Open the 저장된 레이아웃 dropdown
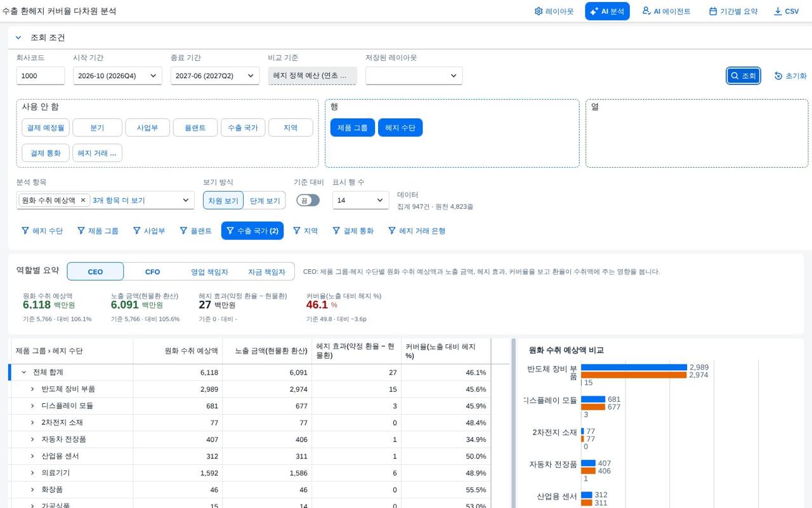 (414, 76)
